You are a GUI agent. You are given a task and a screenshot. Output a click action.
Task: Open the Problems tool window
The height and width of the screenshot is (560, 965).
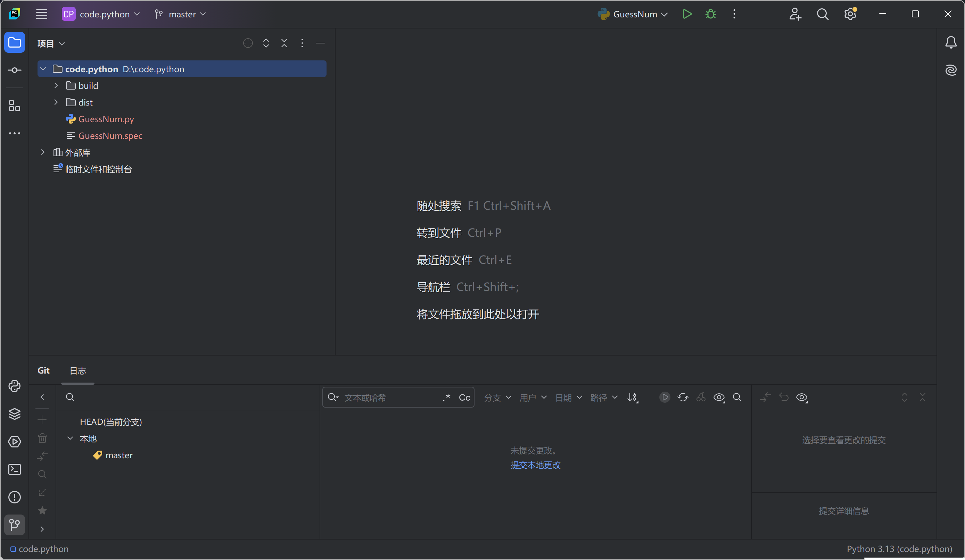click(x=15, y=497)
